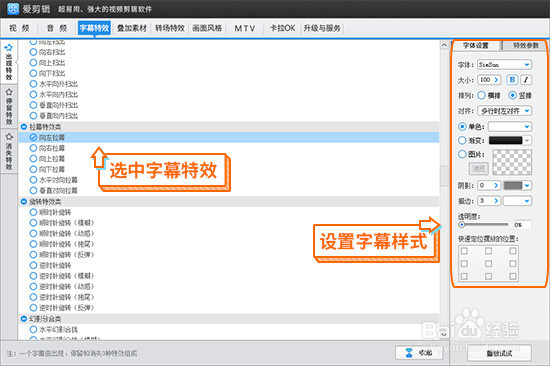The image size is (550, 366).
Task: Pick the middle-left subtitle position box
Action: click(x=464, y=264)
